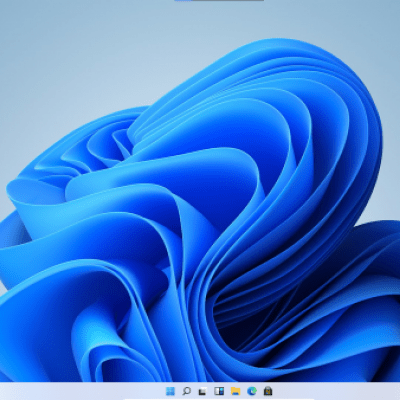This screenshot has height=400, width=400.
Task: Click the split-panel Widgets button
Action: (x=219, y=391)
